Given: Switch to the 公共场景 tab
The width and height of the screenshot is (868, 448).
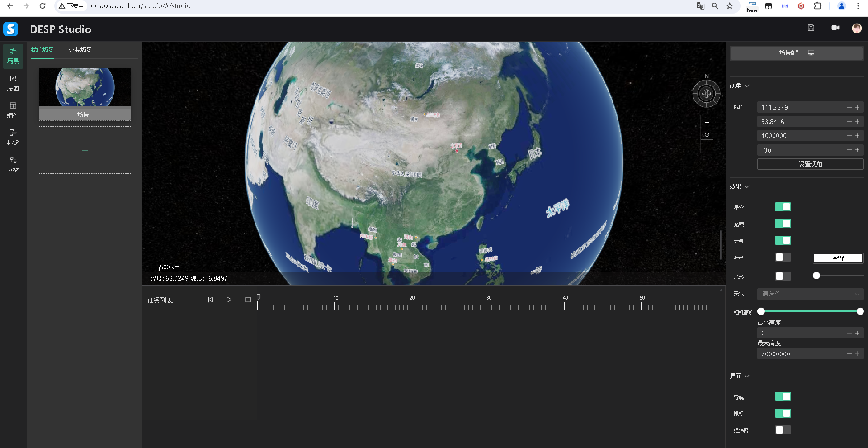Looking at the screenshot, I should (80, 50).
